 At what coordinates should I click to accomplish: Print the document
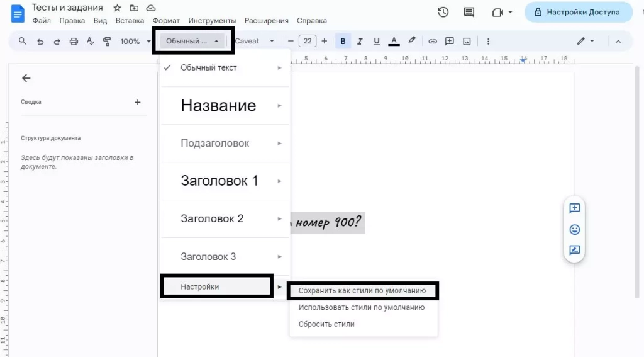[74, 41]
